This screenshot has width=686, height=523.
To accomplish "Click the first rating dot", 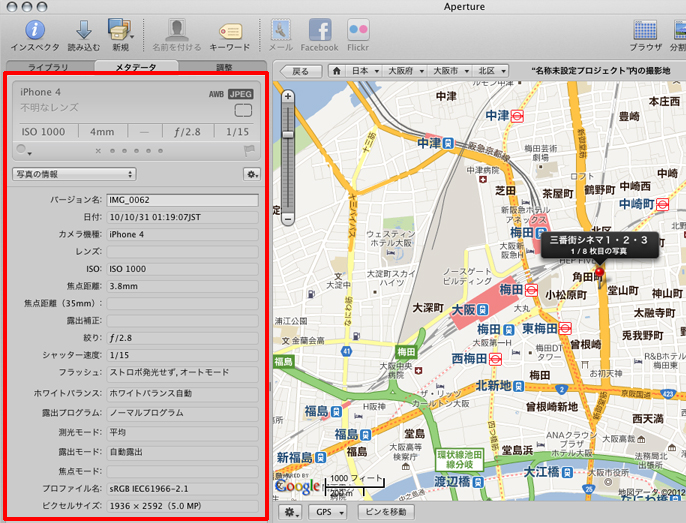I will (112, 151).
